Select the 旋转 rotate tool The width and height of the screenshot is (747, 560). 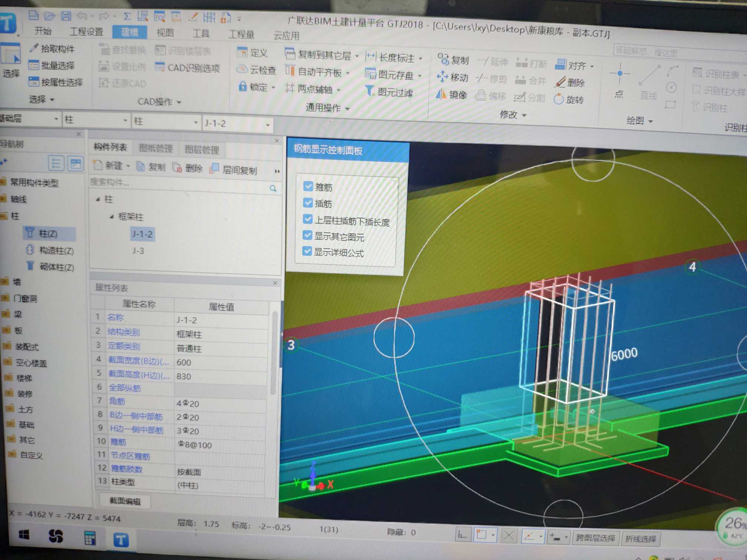point(569,99)
